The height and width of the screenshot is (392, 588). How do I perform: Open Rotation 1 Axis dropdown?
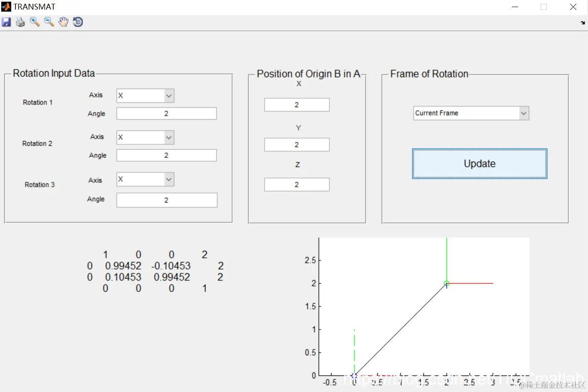[145, 96]
